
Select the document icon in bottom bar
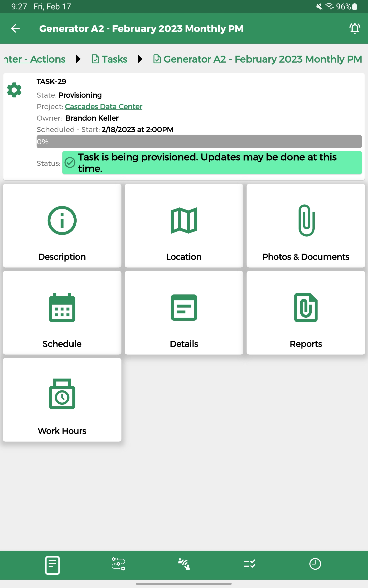(x=52, y=565)
